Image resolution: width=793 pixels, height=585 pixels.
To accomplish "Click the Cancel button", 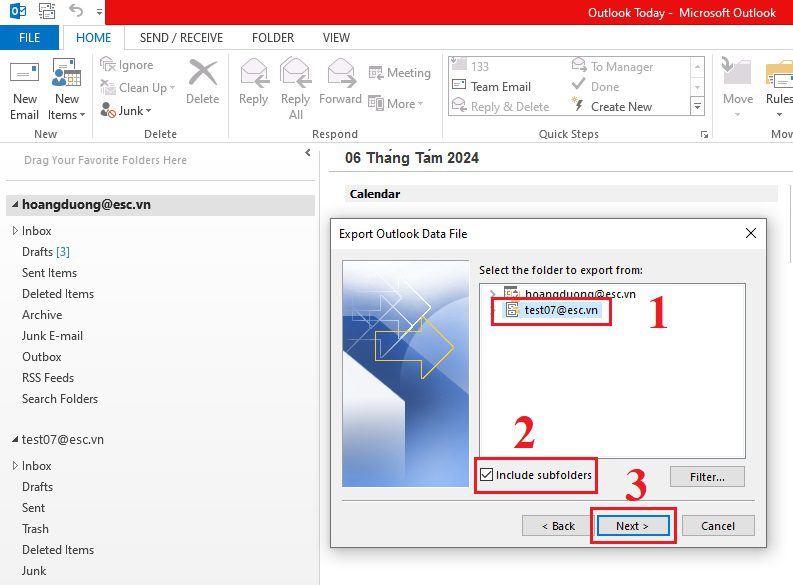I will click(718, 526).
